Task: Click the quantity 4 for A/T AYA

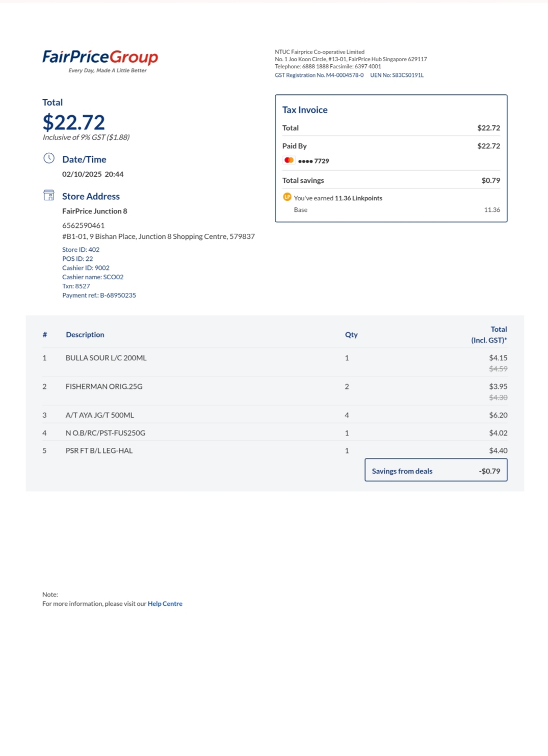Action: pyautogui.click(x=347, y=415)
